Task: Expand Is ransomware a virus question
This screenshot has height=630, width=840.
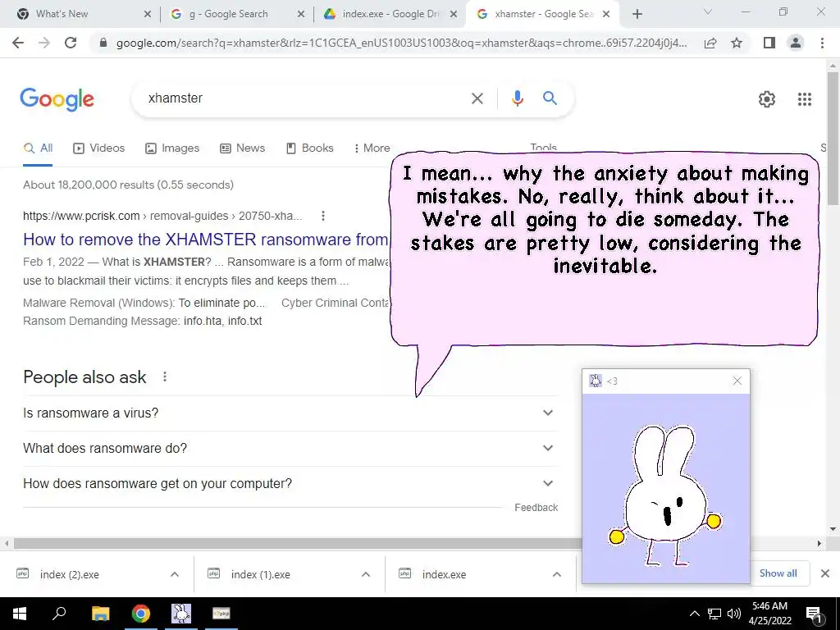Action: [x=290, y=413]
